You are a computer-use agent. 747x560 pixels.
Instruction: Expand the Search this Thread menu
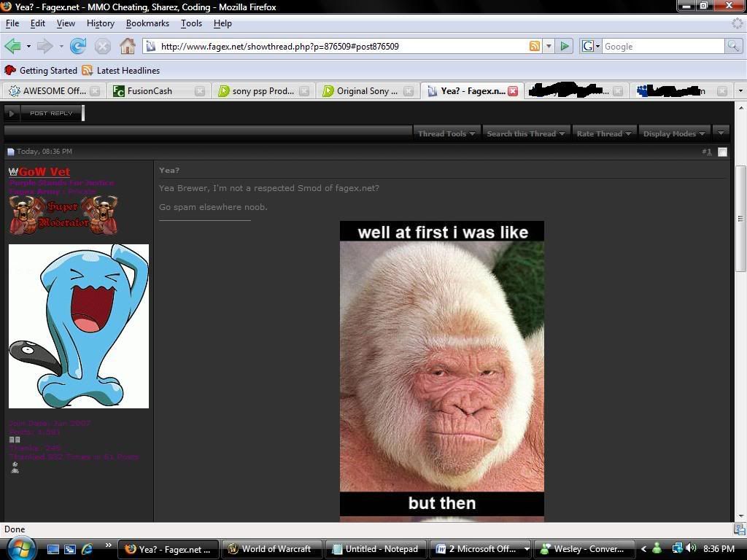pos(525,134)
